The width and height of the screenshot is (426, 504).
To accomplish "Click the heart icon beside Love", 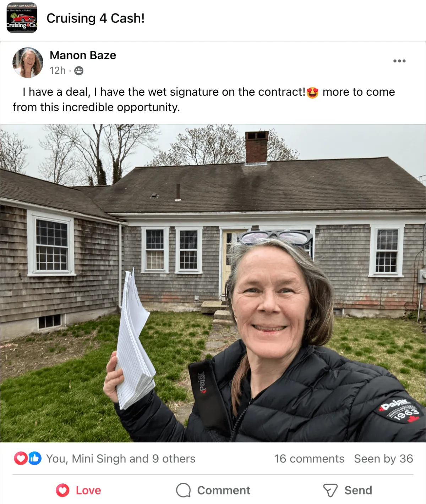I will [62, 490].
